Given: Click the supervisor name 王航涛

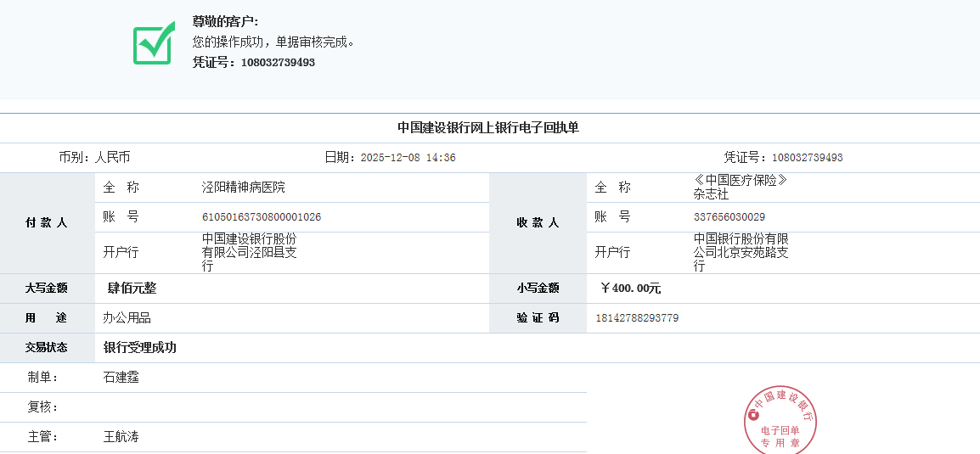Looking at the screenshot, I should (x=121, y=437).
